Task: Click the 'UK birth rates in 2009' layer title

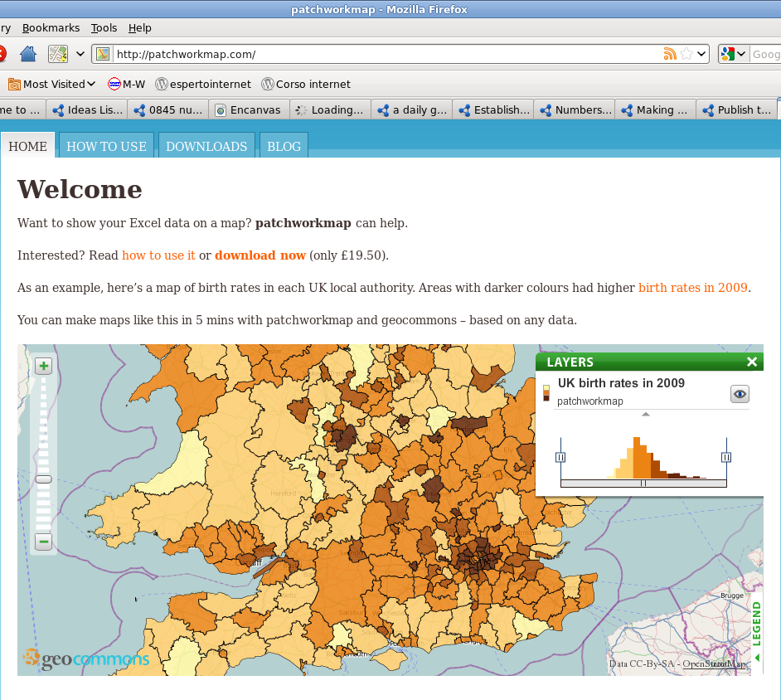Action: click(x=621, y=382)
